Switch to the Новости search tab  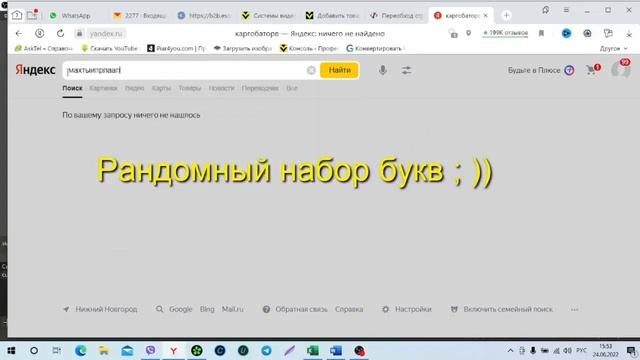click(221, 88)
